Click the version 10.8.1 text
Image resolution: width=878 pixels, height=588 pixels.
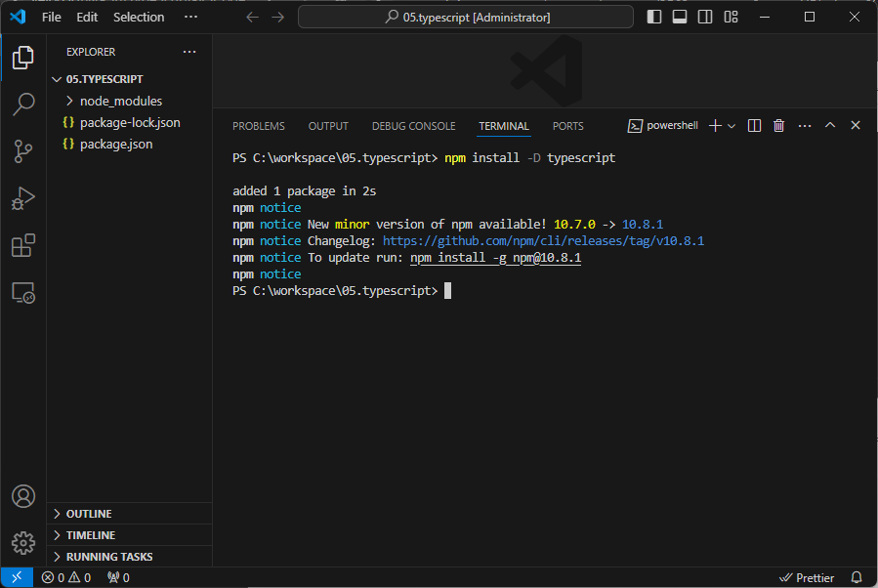[643, 225]
